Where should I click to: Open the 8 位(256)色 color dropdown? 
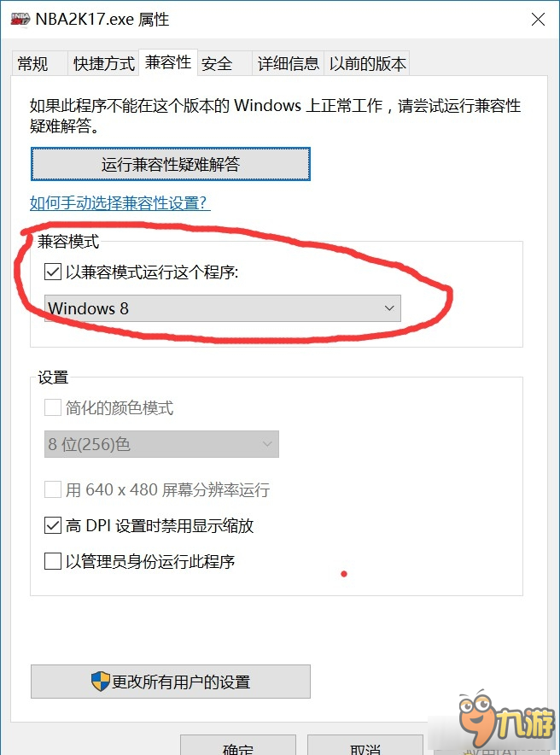[161, 444]
